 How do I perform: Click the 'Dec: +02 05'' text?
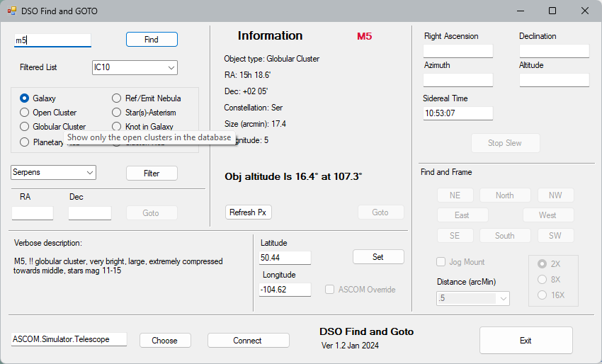[246, 91]
